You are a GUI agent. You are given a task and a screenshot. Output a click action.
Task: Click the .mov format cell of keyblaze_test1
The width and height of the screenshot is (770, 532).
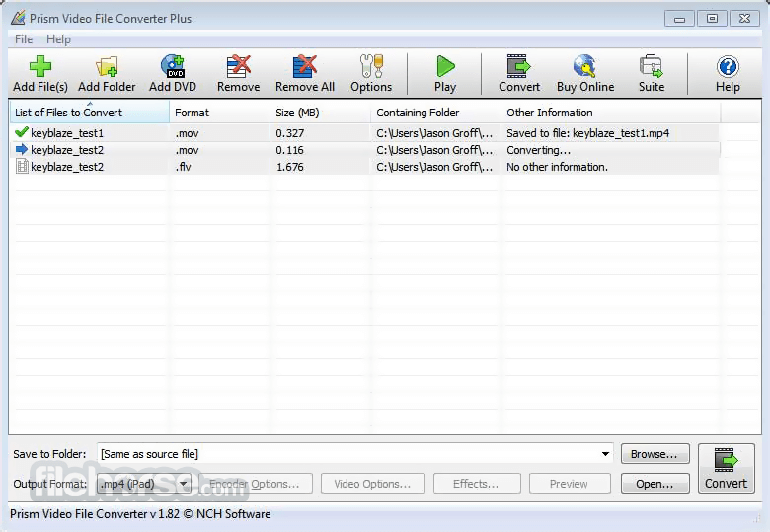(188, 133)
